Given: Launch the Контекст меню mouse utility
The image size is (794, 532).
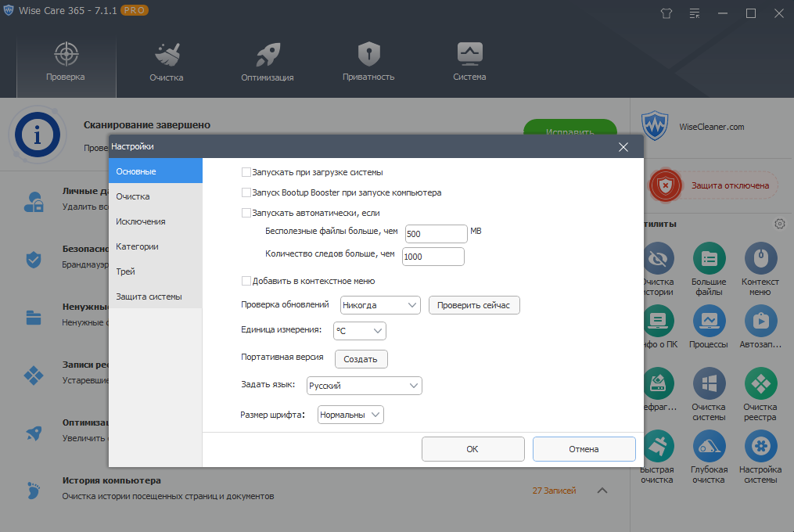Looking at the screenshot, I should (760, 259).
